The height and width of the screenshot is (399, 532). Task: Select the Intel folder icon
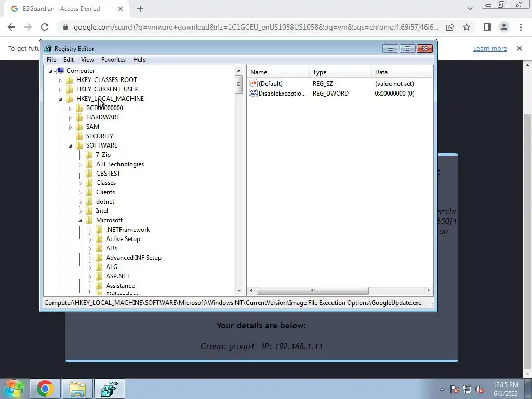point(89,211)
